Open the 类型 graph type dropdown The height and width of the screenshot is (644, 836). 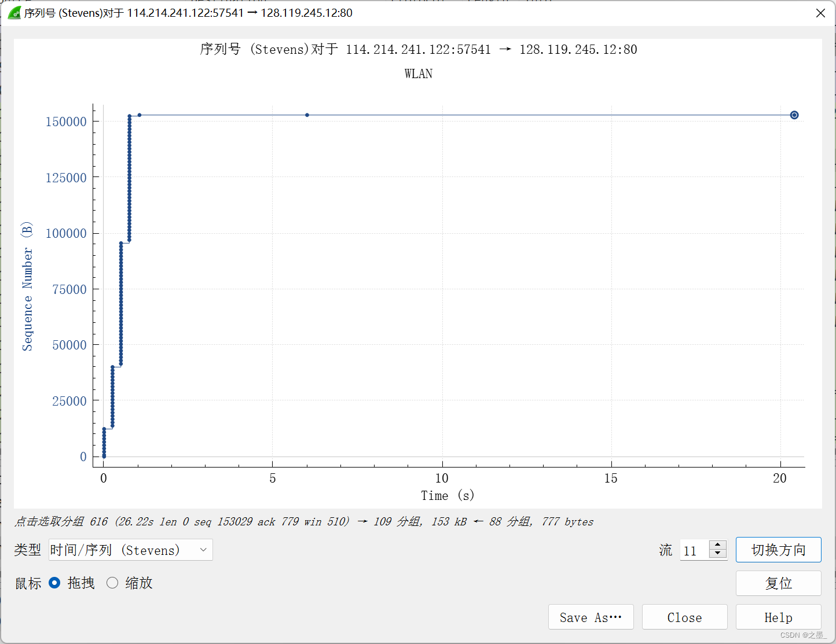click(x=131, y=550)
